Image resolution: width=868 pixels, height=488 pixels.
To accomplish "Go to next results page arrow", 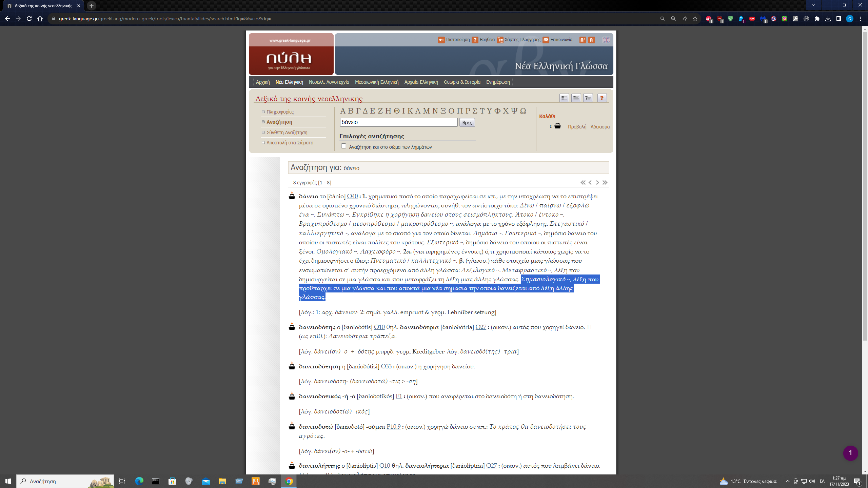I will pos(597,183).
